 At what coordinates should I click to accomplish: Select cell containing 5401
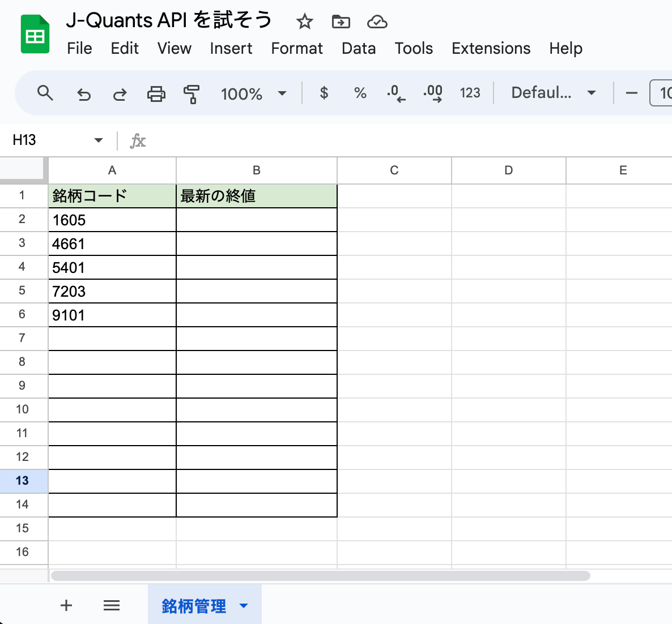click(112, 267)
